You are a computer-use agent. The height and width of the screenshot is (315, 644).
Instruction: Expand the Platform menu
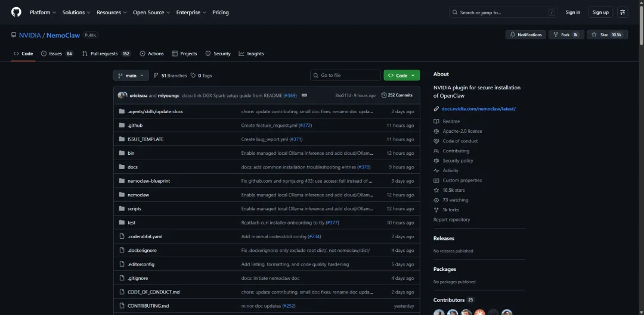coord(43,13)
